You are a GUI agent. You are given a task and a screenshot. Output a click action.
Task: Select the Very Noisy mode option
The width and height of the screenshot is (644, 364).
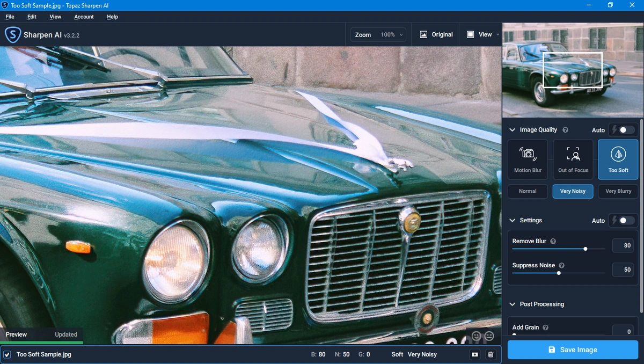tap(573, 191)
